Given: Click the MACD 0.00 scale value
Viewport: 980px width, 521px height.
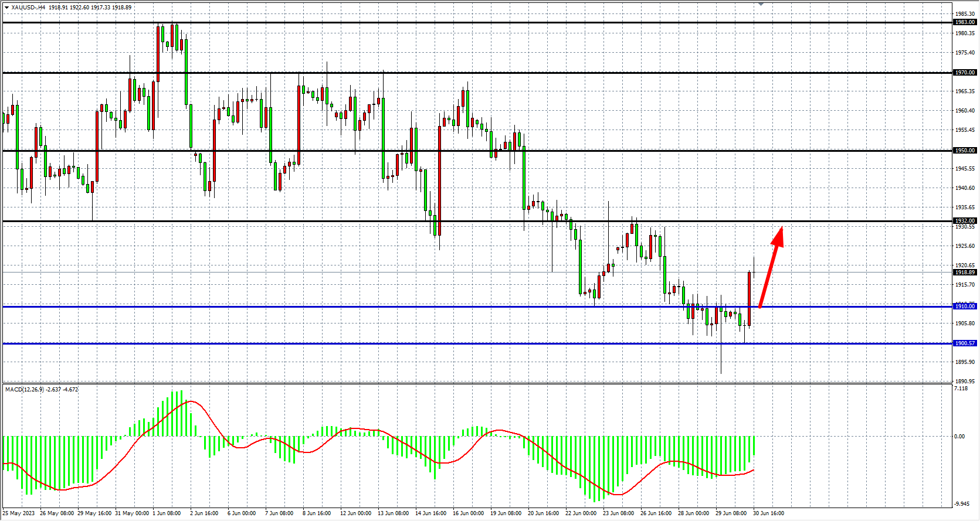Looking at the screenshot, I should tap(959, 437).
